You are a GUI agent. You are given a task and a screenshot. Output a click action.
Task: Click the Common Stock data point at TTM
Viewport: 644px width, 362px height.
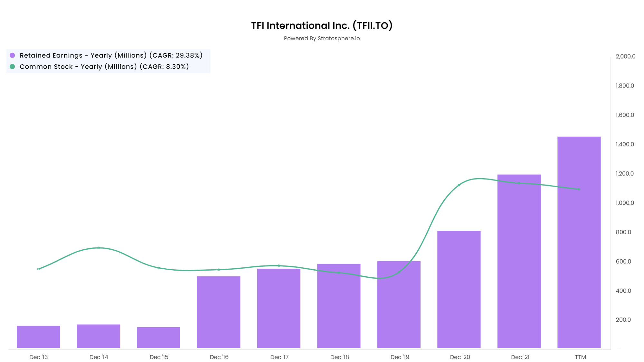(x=579, y=189)
